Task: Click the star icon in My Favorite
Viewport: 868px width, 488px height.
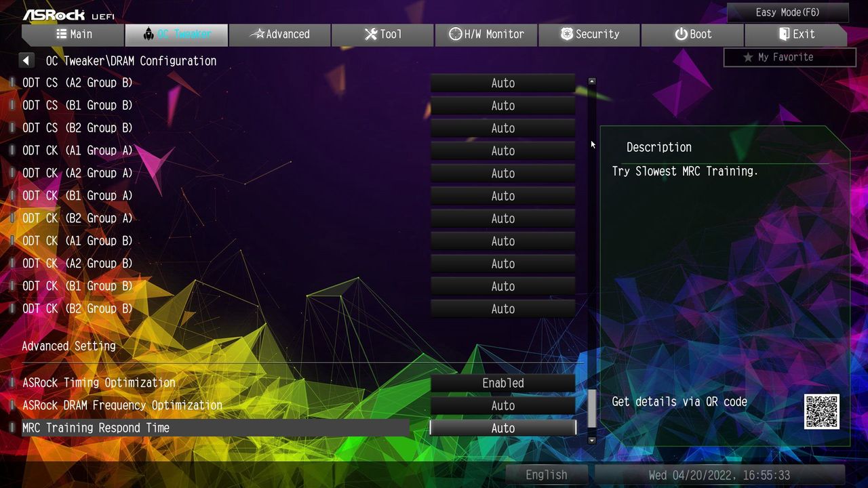Action: click(748, 58)
